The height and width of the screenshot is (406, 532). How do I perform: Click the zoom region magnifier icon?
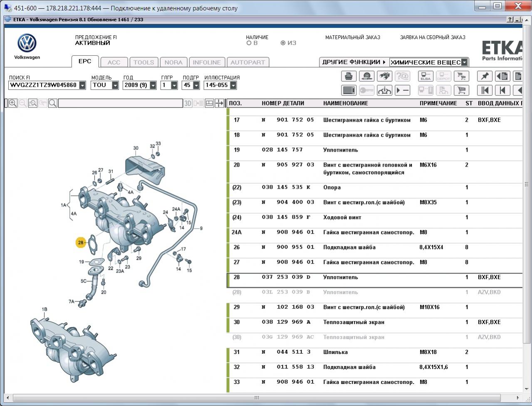point(33,103)
